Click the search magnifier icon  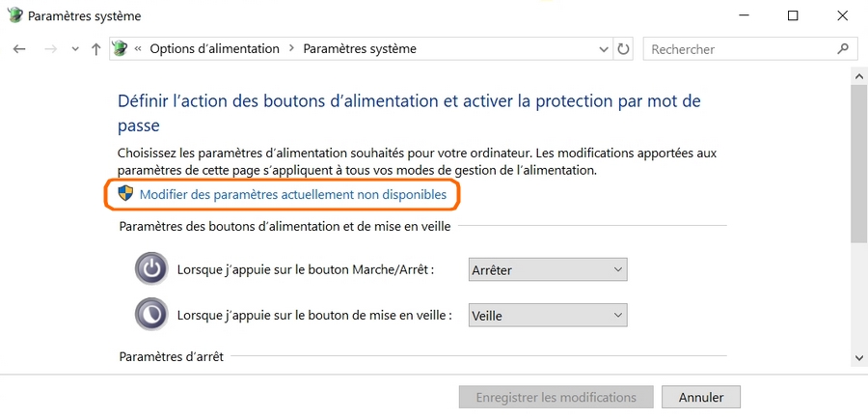[842, 48]
